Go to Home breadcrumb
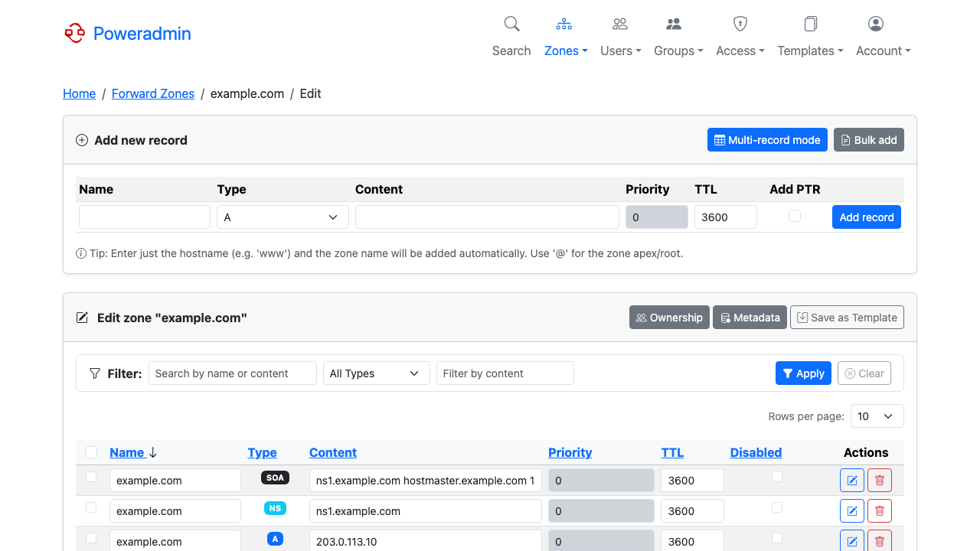This screenshot has height=551, width=980. [79, 93]
